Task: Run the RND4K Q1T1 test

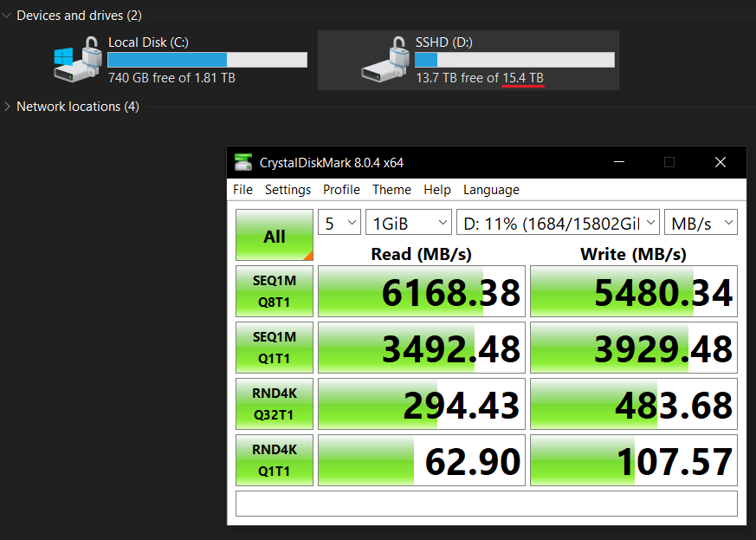Action: click(x=275, y=460)
